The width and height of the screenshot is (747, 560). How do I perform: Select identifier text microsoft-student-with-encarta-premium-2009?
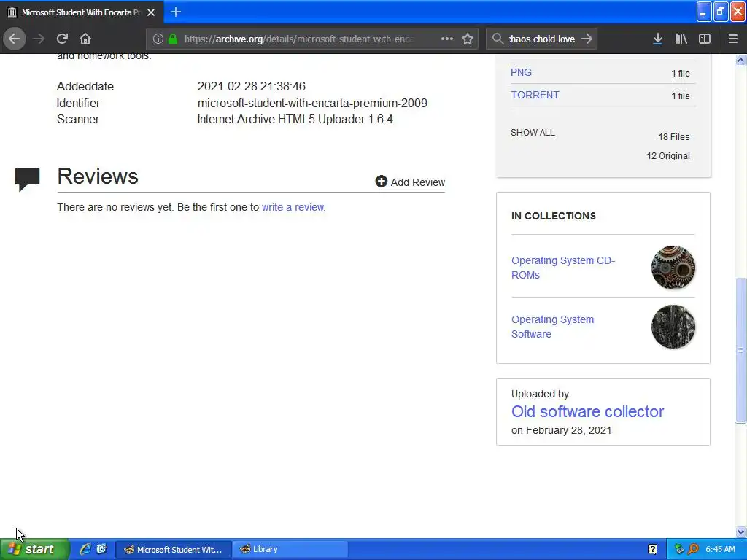click(312, 103)
